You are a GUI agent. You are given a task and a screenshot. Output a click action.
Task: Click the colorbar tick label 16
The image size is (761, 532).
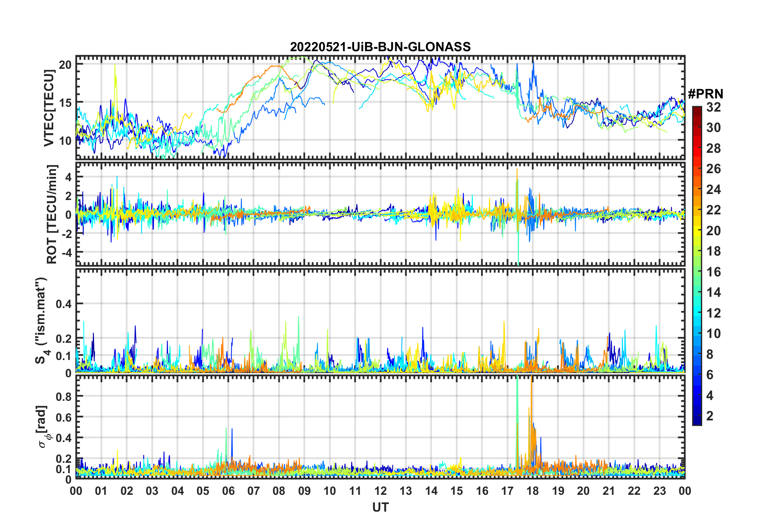pos(713,272)
